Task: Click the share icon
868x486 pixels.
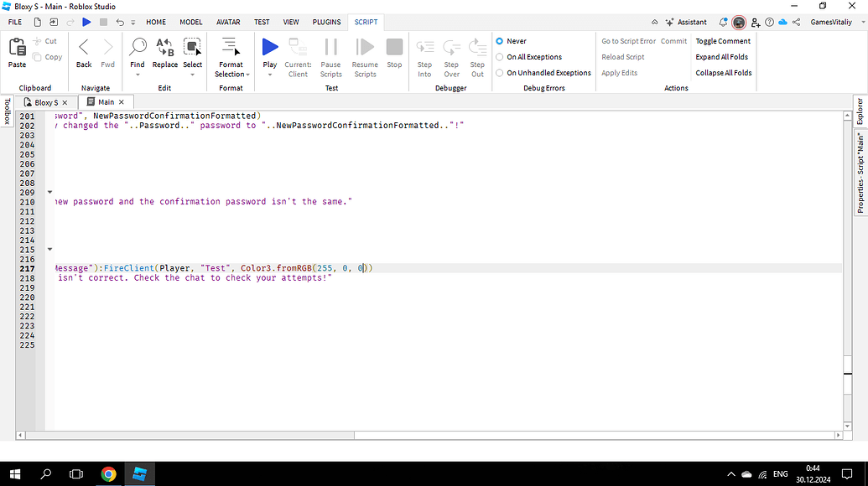Action: pos(796,22)
